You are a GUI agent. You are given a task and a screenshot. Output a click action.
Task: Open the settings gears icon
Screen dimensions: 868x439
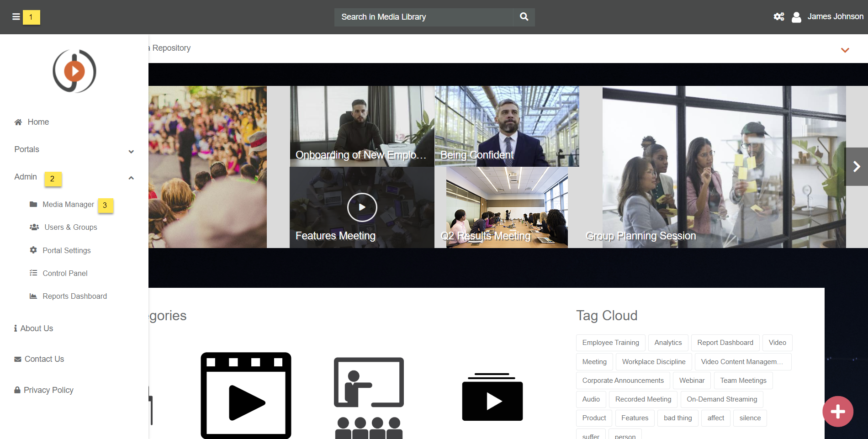coord(778,17)
